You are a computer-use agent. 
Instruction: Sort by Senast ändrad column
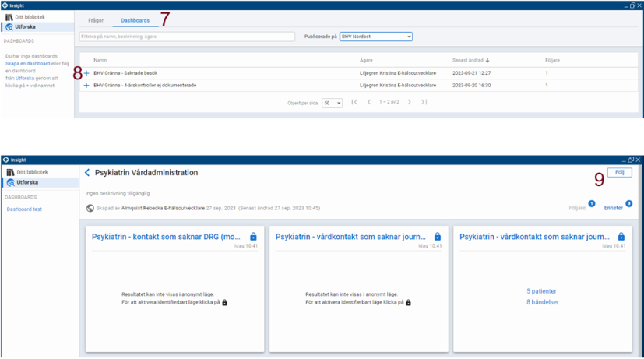pos(470,61)
